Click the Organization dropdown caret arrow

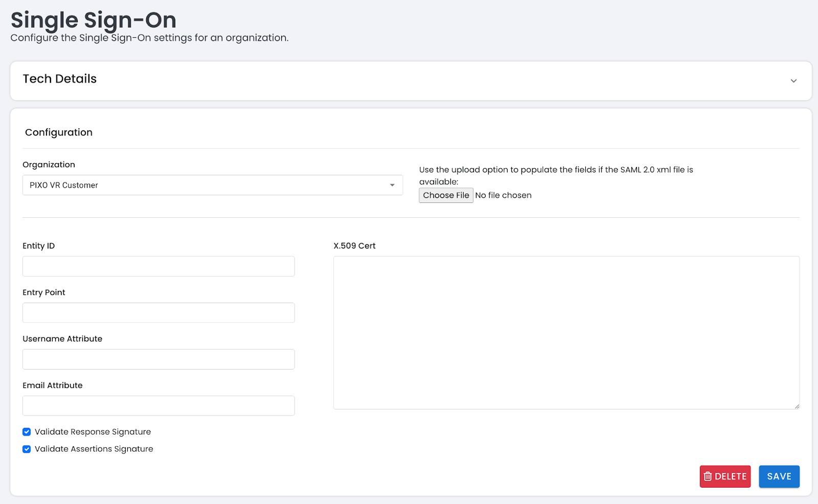392,185
